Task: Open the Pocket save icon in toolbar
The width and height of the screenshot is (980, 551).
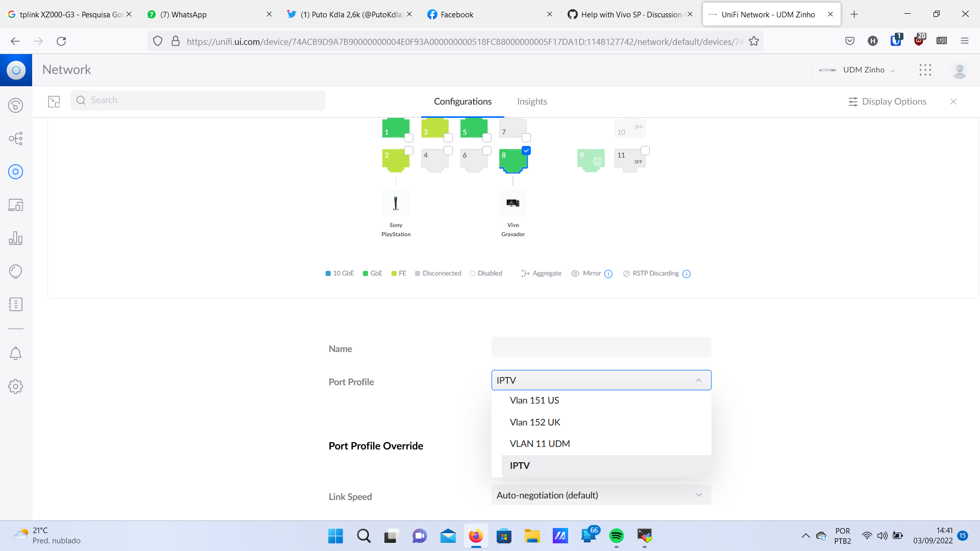Action: click(x=850, y=41)
